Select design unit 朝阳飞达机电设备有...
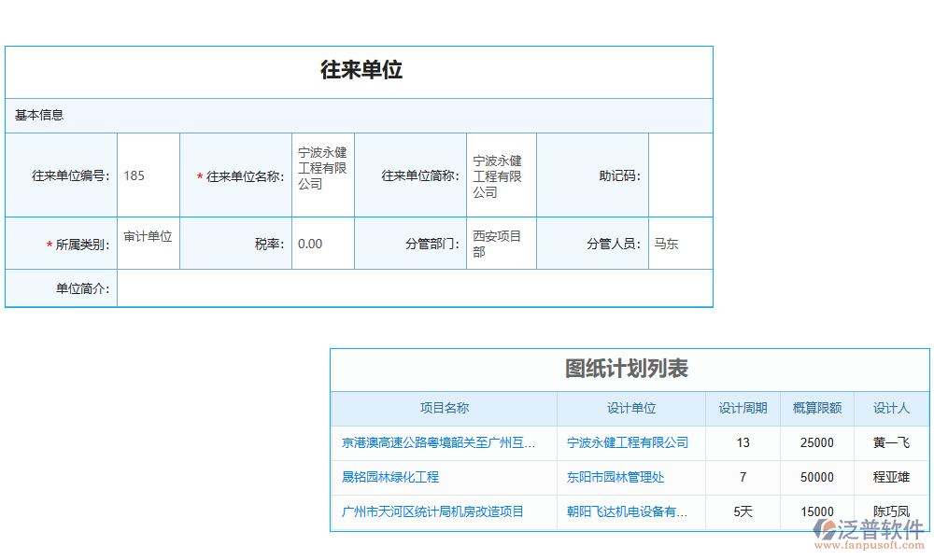This screenshot has width=934, height=560. click(630, 512)
